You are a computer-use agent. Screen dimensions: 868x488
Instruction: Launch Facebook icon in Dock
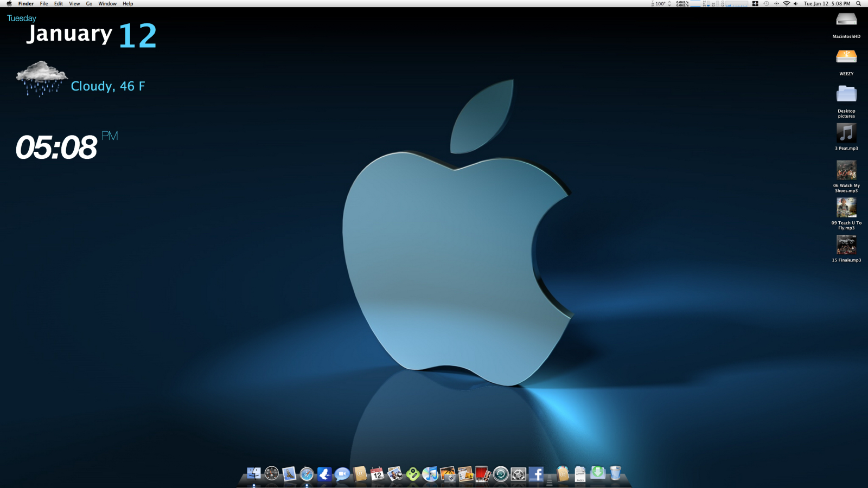536,474
